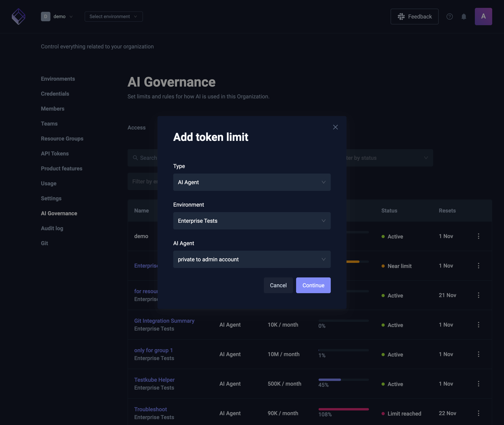Click the Limit reached status text
Viewport: 504px width, 425px height.
pyautogui.click(x=404, y=414)
